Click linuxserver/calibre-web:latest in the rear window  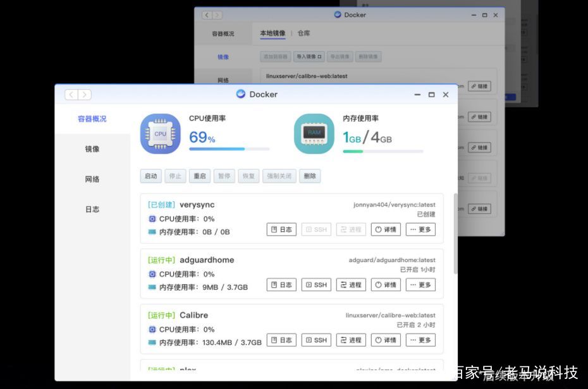[x=307, y=76]
